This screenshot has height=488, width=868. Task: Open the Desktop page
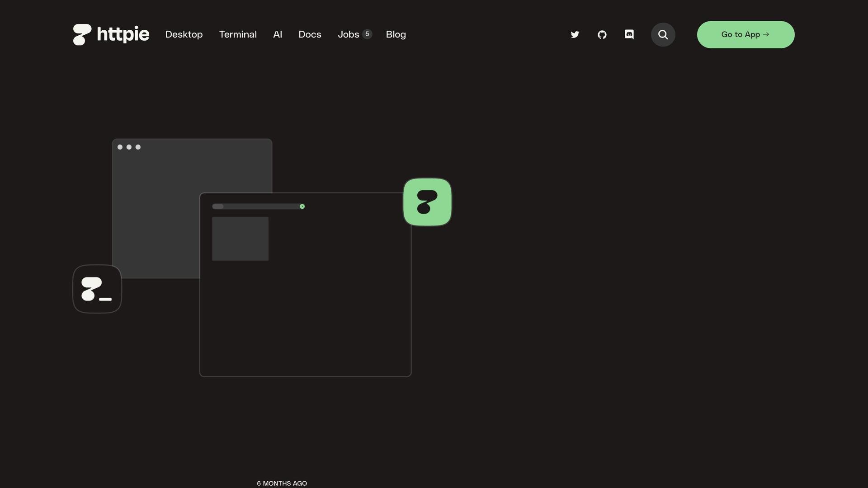(184, 34)
